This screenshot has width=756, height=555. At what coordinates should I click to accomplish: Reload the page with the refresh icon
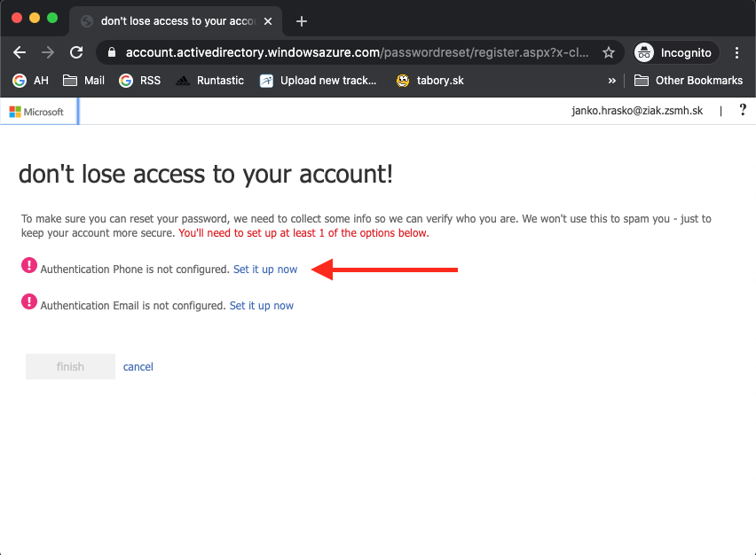tap(76, 52)
